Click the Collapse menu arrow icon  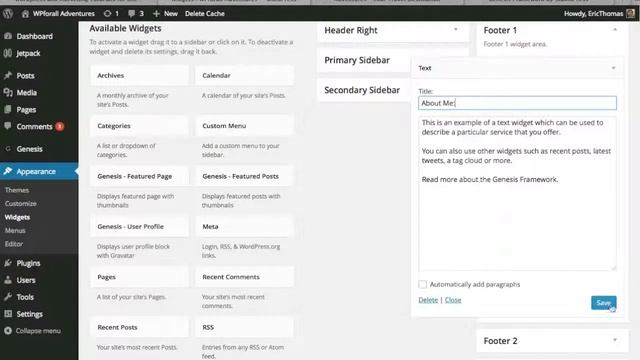(x=8, y=331)
